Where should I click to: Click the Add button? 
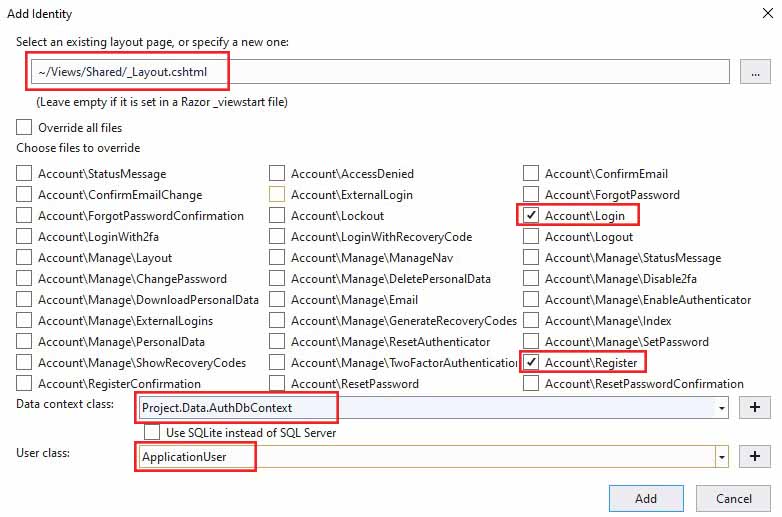645,498
